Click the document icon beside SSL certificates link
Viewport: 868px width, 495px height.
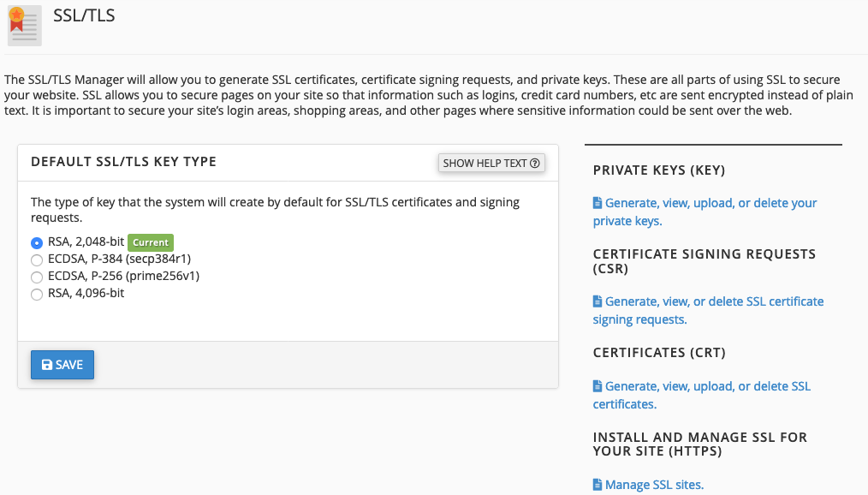597,386
